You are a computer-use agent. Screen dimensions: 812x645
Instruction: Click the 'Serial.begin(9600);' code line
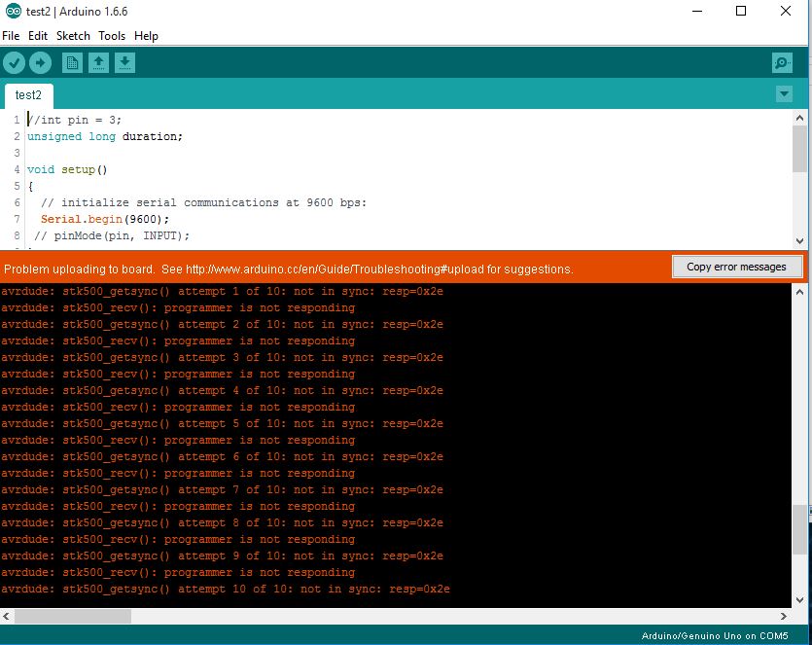(x=105, y=219)
